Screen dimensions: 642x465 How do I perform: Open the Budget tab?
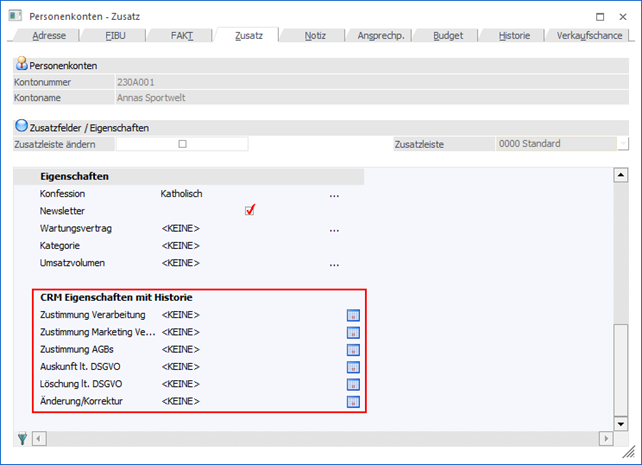tap(447, 35)
